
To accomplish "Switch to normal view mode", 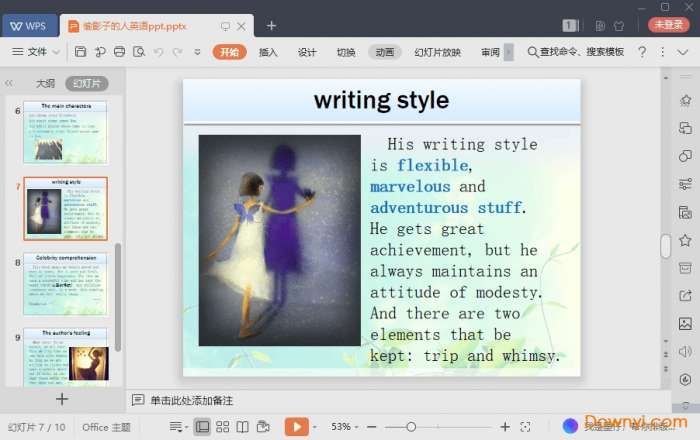I will coord(203,427).
